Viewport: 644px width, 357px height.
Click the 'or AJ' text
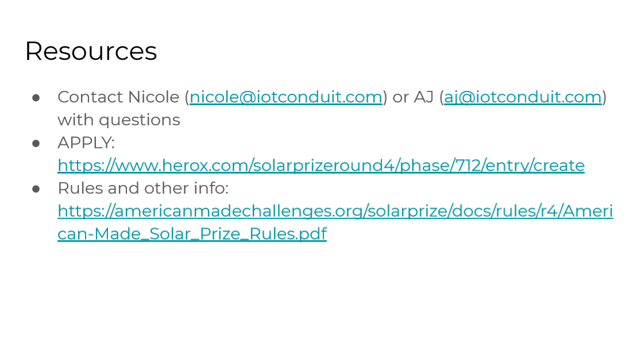click(x=412, y=97)
